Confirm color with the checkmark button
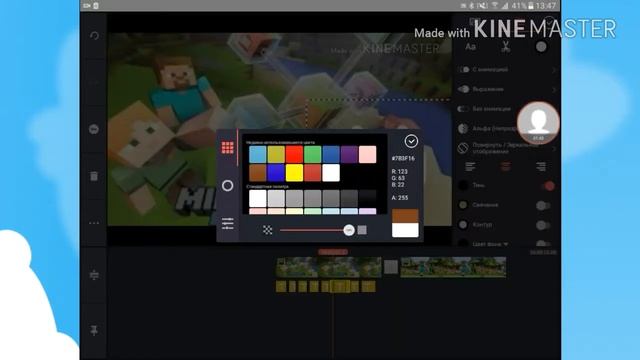 [411, 141]
